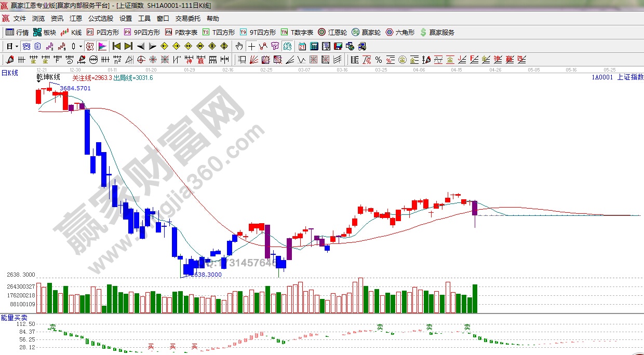Open the 公式选股 menu
The height and width of the screenshot is (355, 644).
100,18
